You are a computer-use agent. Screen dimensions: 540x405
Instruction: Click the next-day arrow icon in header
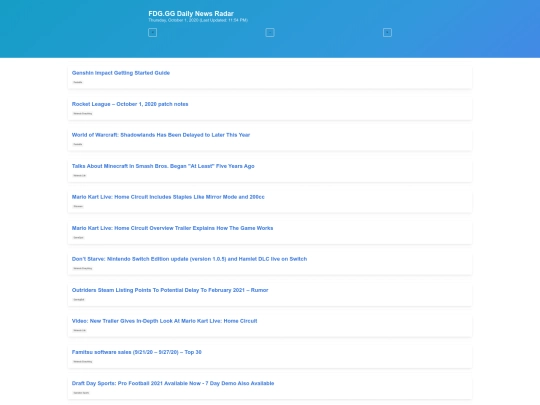click(x=387, y=33)
